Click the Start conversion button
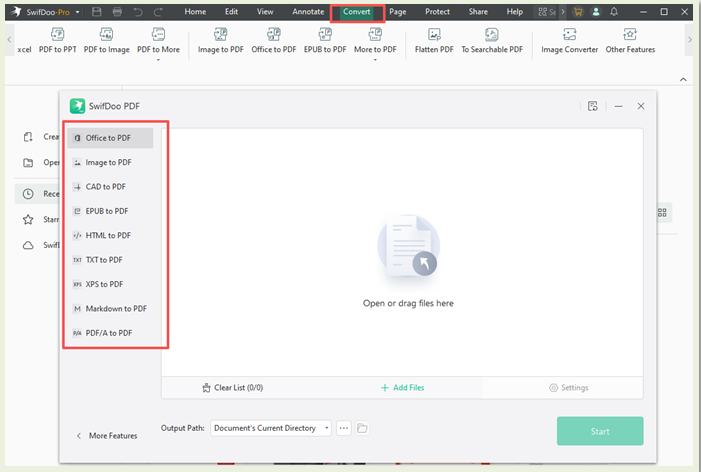This screenshot has height=472, width=701. [600, 431]
